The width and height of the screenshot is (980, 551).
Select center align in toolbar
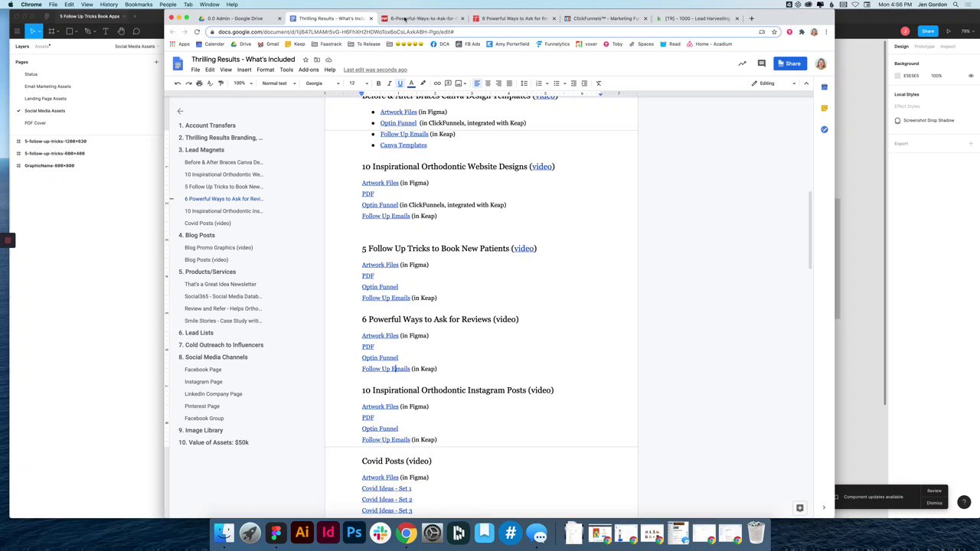tap(488, 83)
